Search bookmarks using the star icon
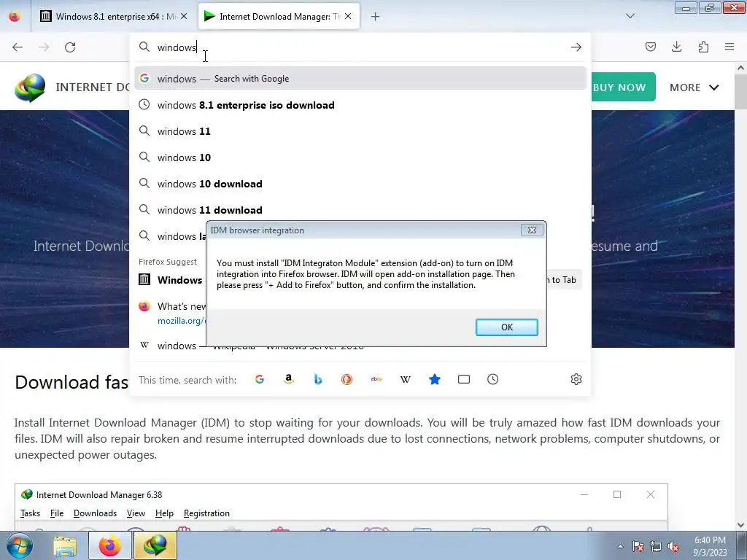 [x=435, y=379]
